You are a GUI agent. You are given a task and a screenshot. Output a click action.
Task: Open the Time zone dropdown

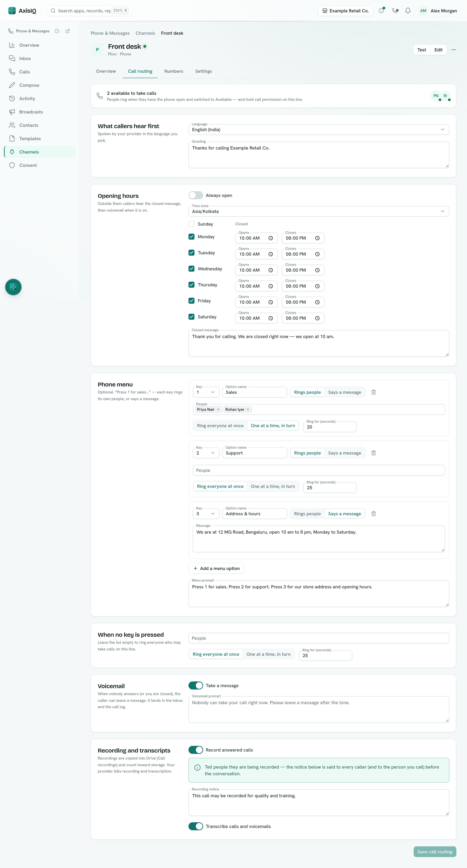tap(319, 211)
